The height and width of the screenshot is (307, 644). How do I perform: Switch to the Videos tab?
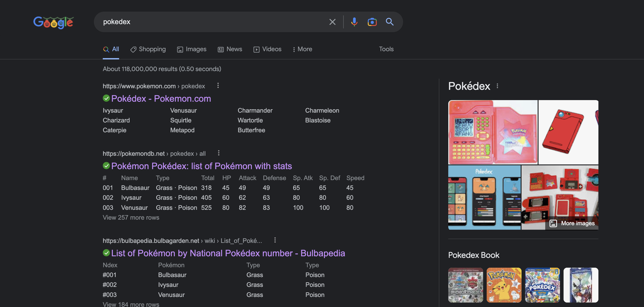pyautogui.click(x=267, y=49)
